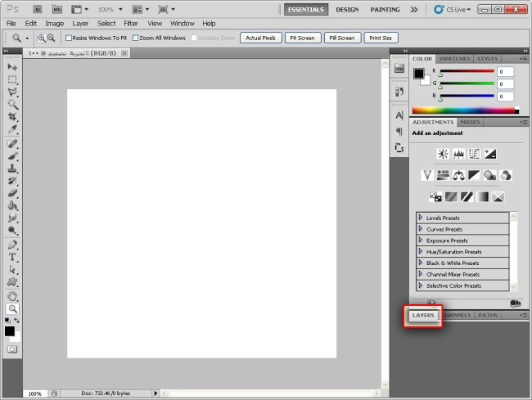The width and height of the screenshot is (532, 400).
Task: Expand the Curves Presets list
Action: (x=421, y=229)
